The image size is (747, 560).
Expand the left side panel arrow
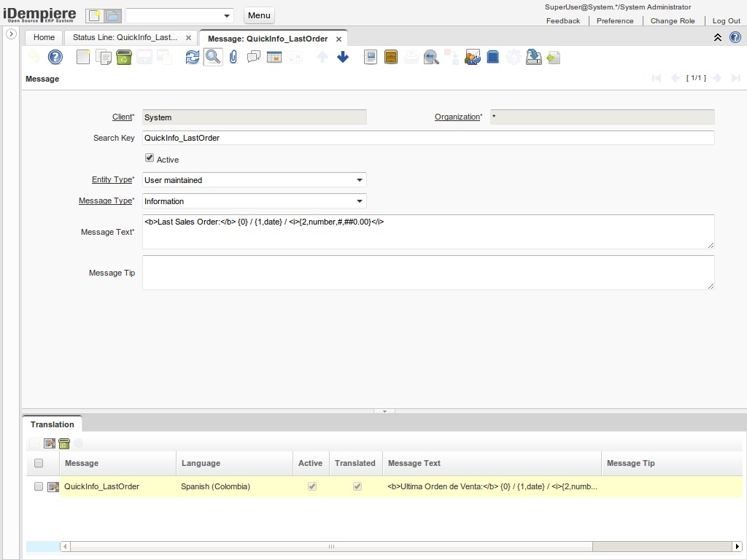point(11,34)
